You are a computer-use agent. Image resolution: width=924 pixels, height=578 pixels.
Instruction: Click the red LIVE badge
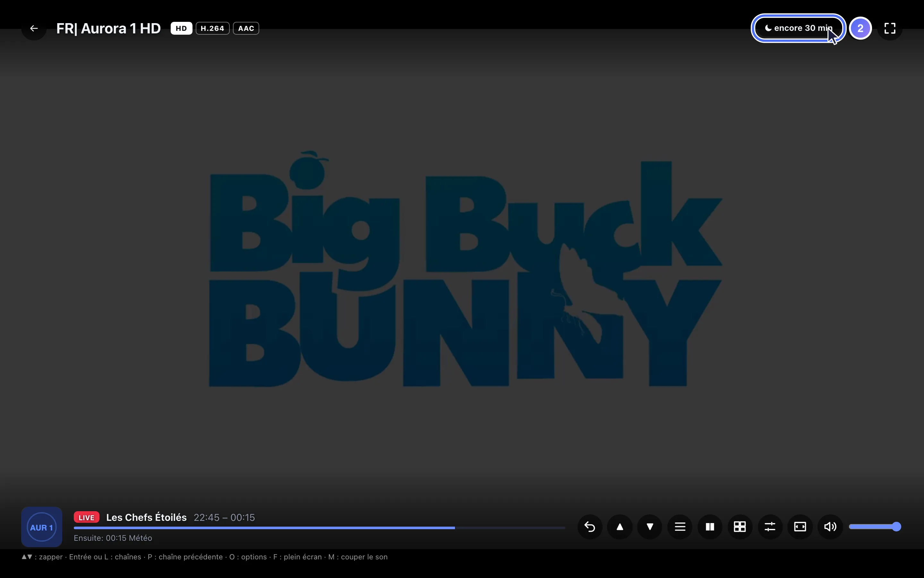coord(87,517)
